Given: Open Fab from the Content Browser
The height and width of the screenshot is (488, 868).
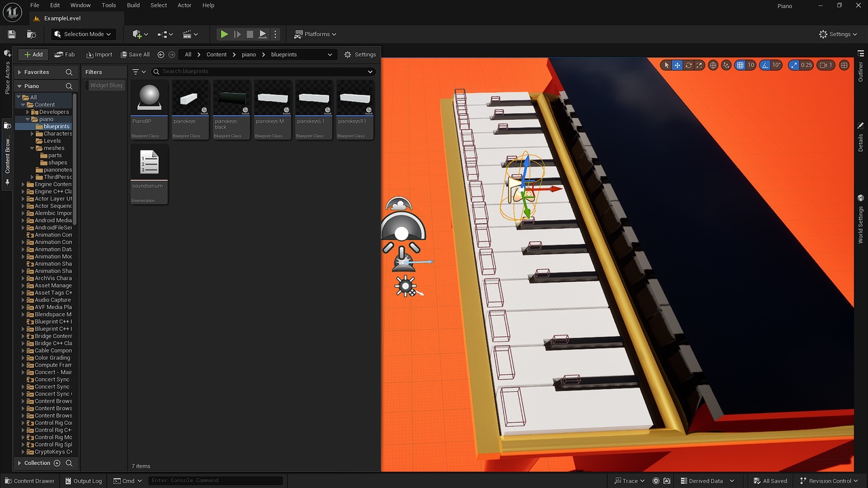Looking at the screenshot, I should click(x=65, y=54).
